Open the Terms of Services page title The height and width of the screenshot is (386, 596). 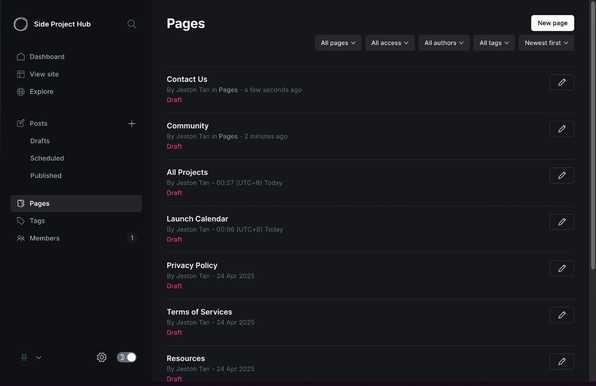pyautogui.click(x=199, y=312)
